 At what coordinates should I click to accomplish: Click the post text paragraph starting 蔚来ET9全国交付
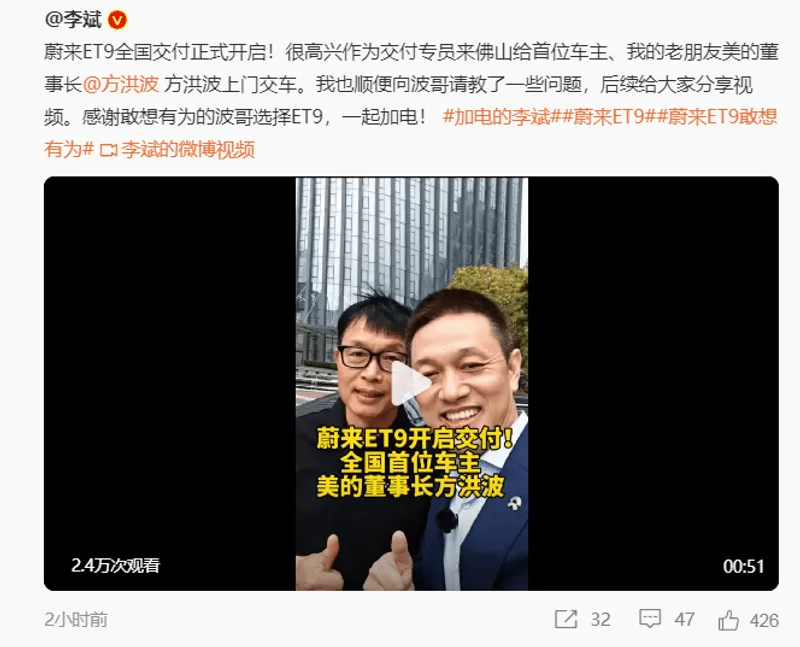click(411, 101)
